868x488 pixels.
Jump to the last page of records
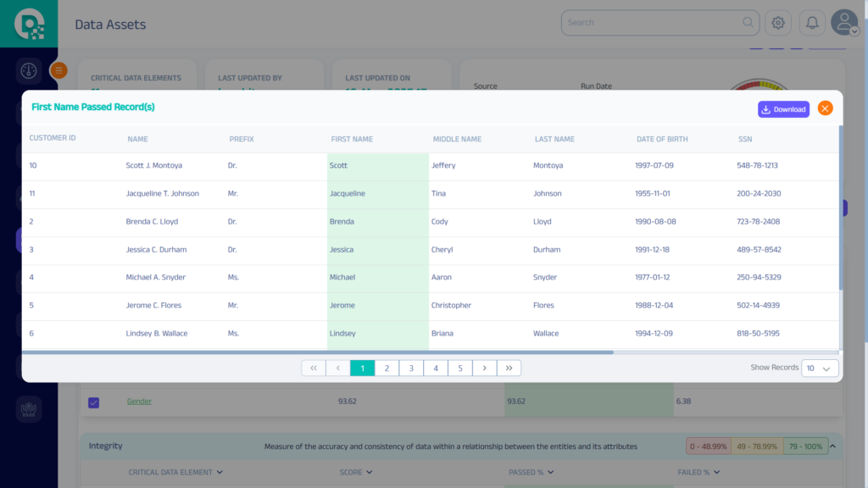[x=509, y=368]
